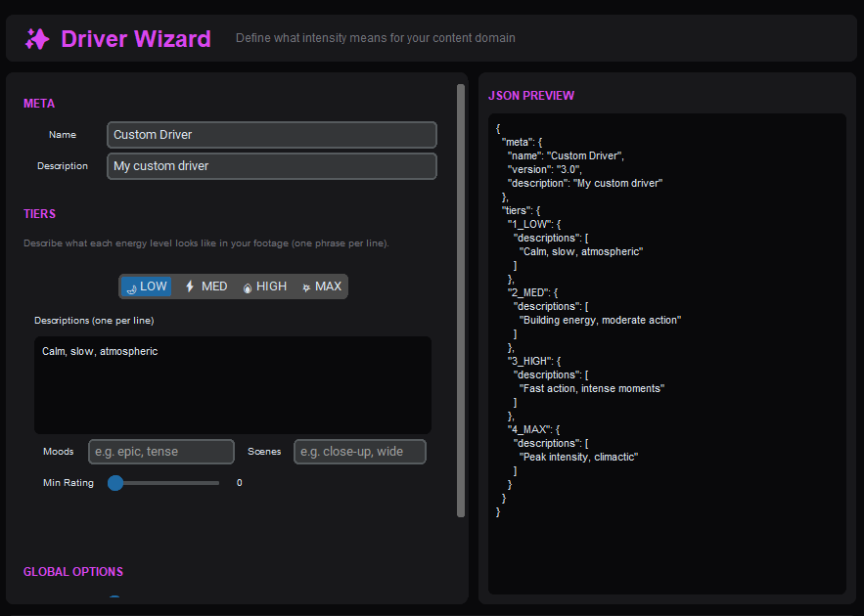Click the Scenes field with close-up, wide placeholder
Screen dimensions: 864x616
click(359, 452)
